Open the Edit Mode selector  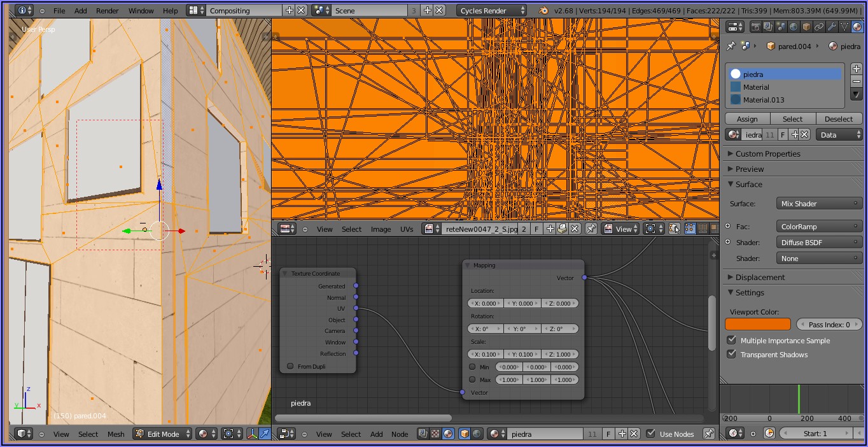point(162,434)
